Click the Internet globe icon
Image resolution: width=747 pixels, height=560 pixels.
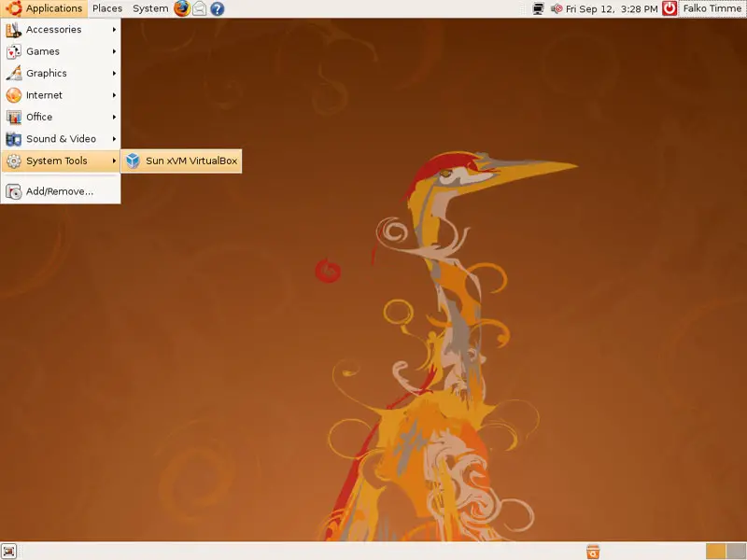pyautogui.click(x=13, y=95)
